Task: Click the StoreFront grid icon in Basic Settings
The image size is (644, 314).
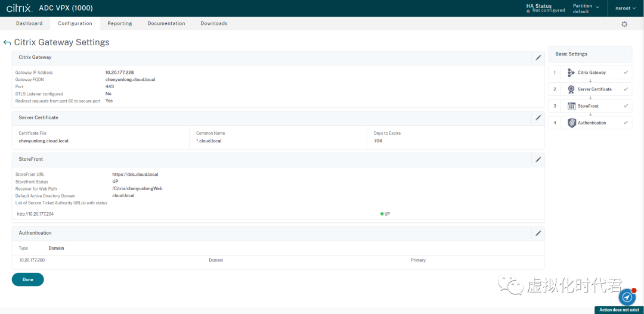Action: [571, 106]
